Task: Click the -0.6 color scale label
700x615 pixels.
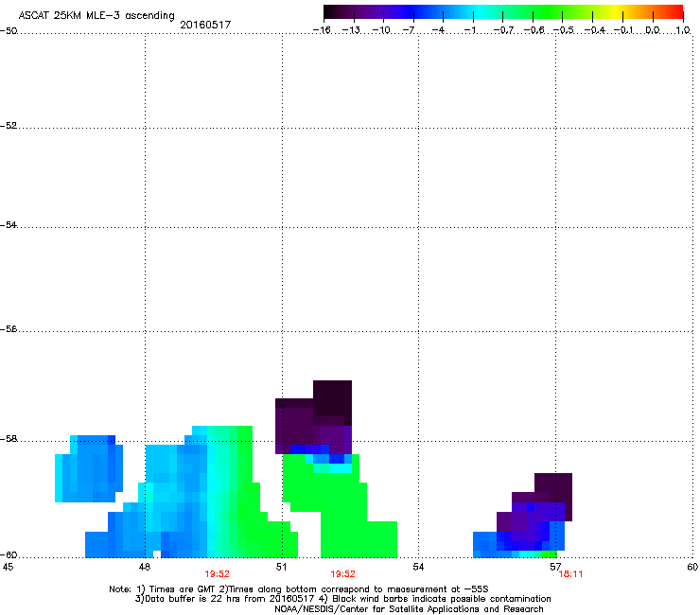Action: pyautogui.click(x=534, y=30)
